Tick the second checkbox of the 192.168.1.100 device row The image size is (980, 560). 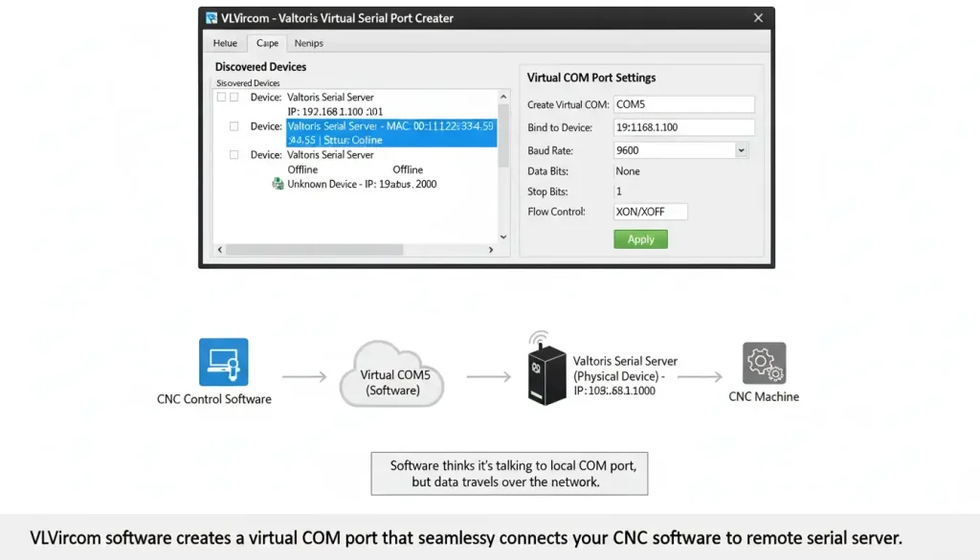[x=234, y=97]
